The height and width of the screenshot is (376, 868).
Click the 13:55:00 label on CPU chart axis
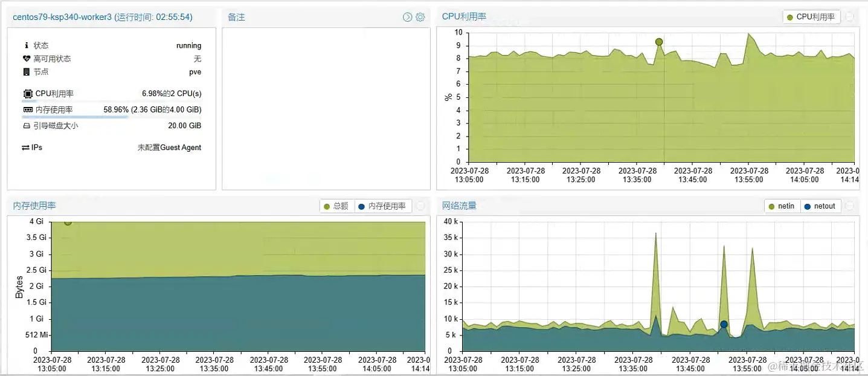[x=749, y=180]
